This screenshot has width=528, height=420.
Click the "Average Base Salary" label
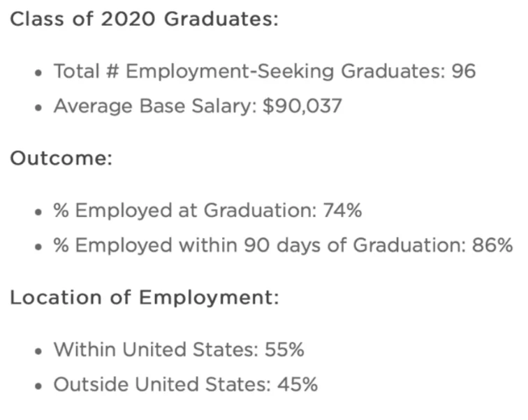click(x=154, y=107)
